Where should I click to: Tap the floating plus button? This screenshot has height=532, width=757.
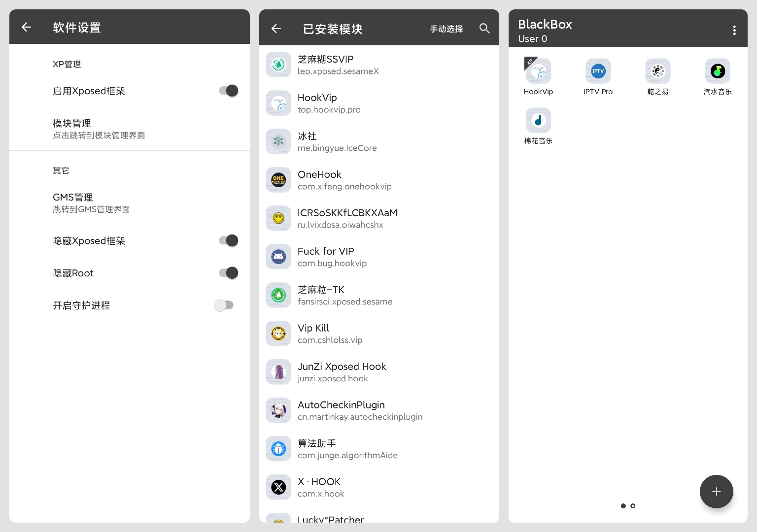[x=716, y=491]
